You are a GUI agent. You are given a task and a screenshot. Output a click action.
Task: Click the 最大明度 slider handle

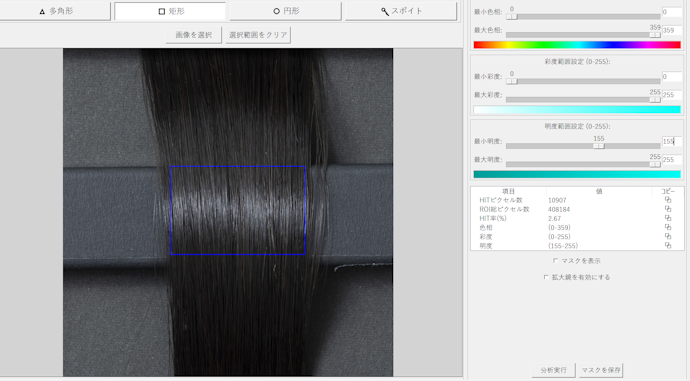[x=655, y=165]
